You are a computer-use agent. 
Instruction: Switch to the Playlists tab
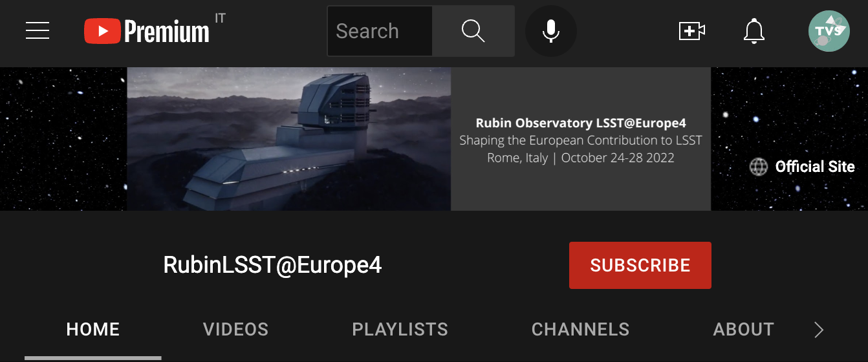click(x=400, y=329)
